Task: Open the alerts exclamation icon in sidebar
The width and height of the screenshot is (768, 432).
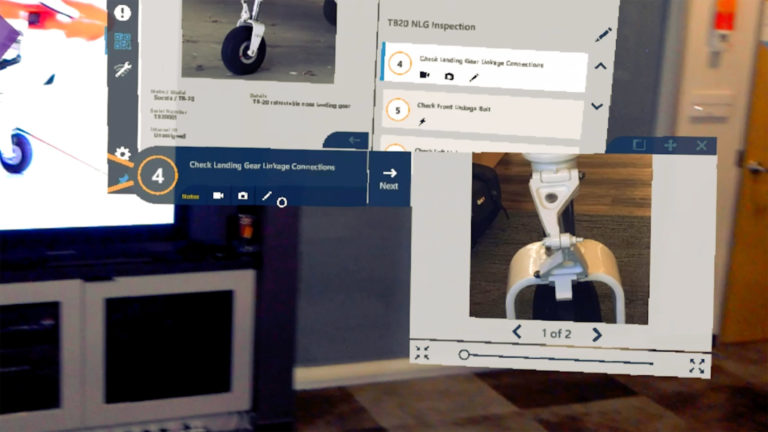Action: [122, 12]
